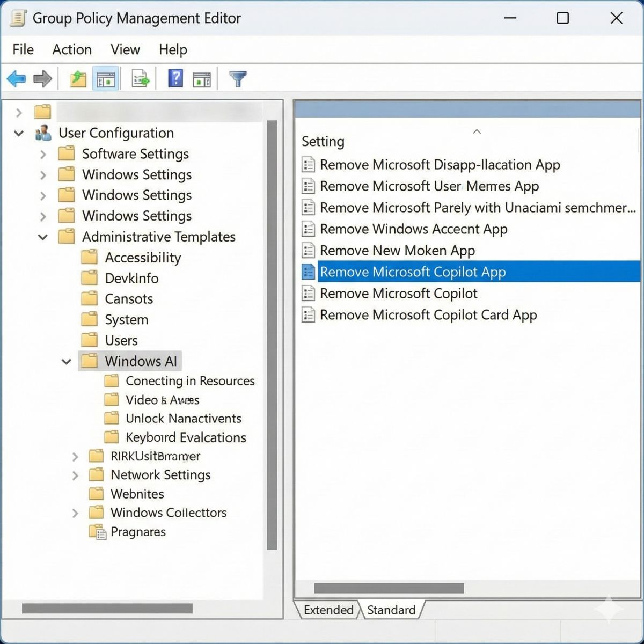
Task: Open the Action menu
Action: [72, 49]
